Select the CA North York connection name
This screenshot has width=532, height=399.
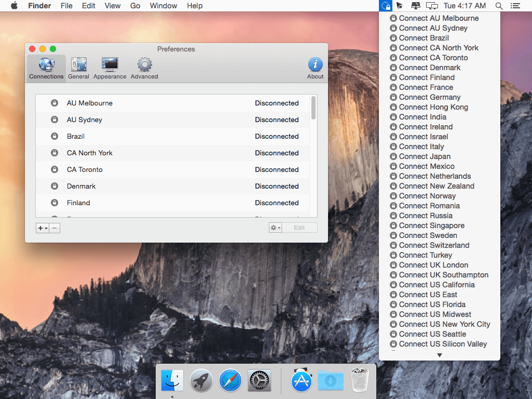(x=90, y=153)
